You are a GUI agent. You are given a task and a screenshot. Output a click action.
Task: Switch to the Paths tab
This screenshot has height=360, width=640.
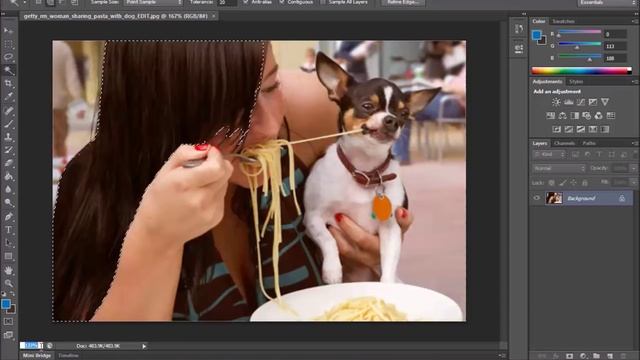(x=589, y=143)
